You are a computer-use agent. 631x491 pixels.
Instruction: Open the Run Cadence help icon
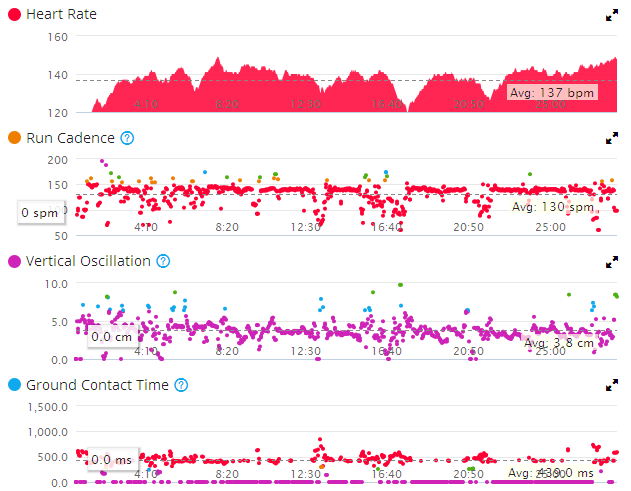(x=127, y=138)
